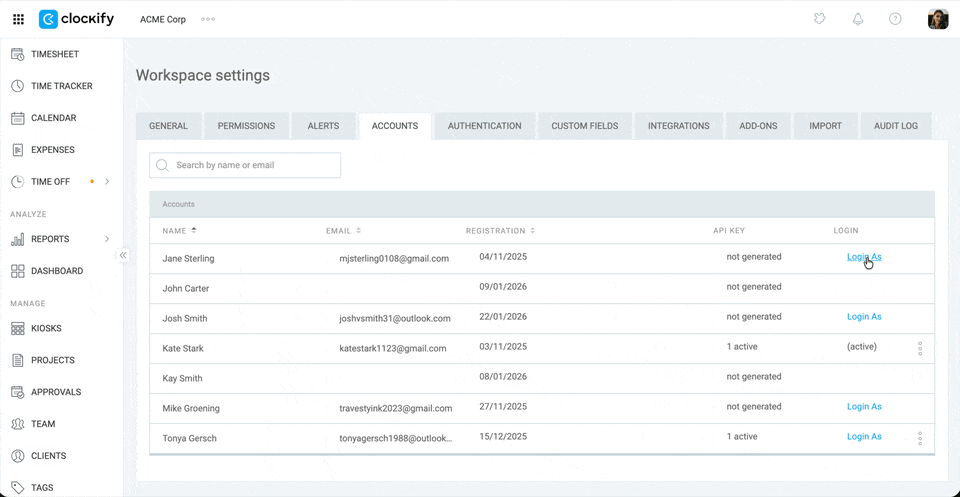
Task: Click the user profile avatar
Action: click(x=937, y=19)
